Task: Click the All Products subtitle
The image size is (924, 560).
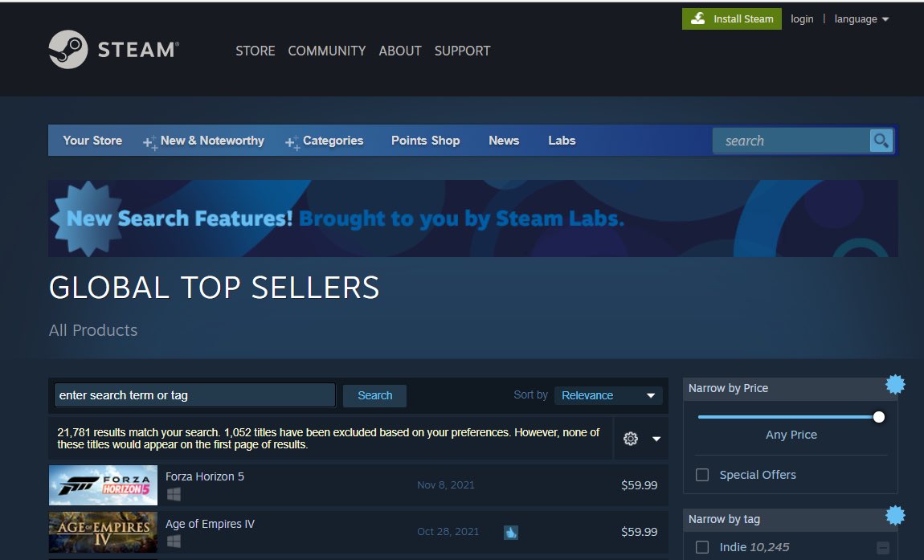Action: (93, 330)
